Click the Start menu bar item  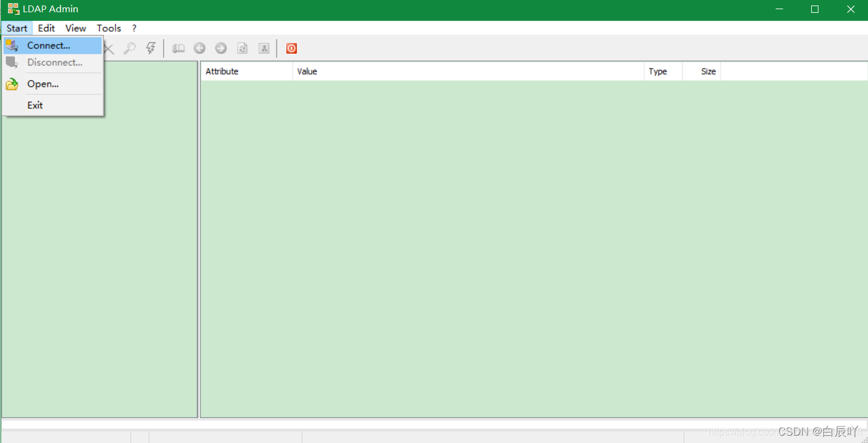17,28
